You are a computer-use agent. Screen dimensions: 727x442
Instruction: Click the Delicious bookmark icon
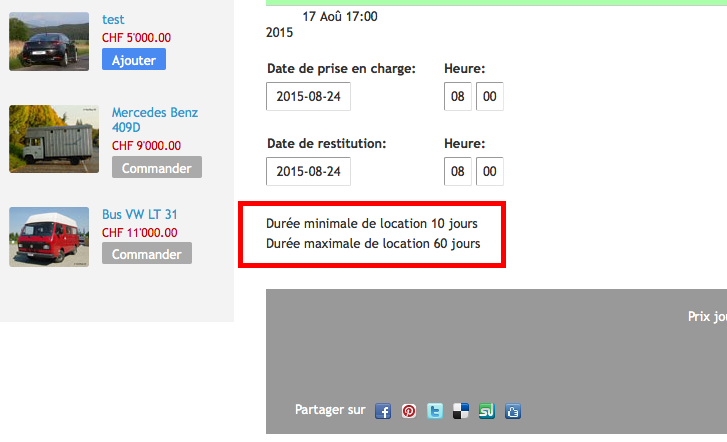click(461, 411)
